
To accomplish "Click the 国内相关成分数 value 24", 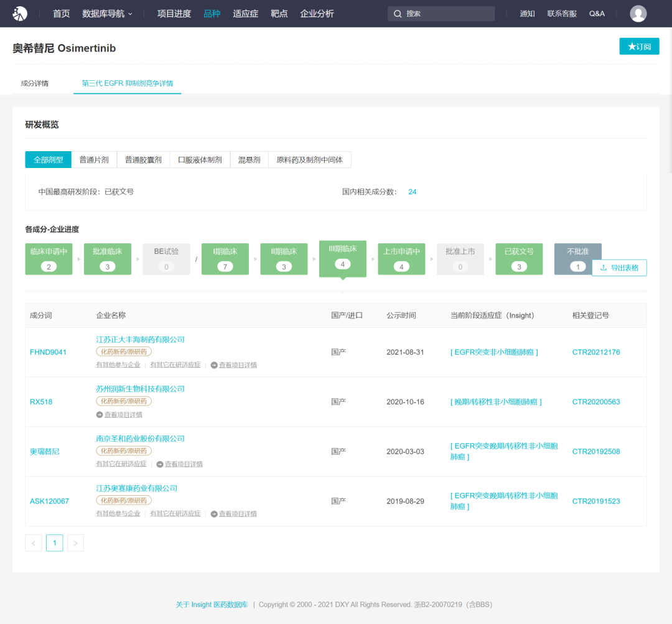I will coord(413,192).
